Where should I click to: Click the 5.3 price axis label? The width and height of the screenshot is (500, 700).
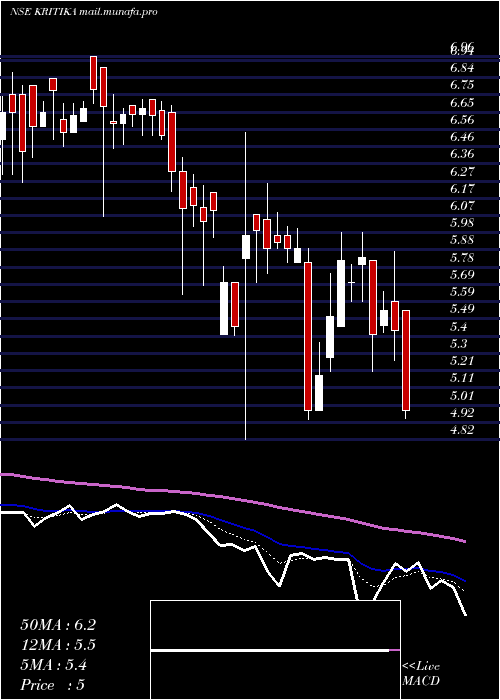tap(459, 344)
